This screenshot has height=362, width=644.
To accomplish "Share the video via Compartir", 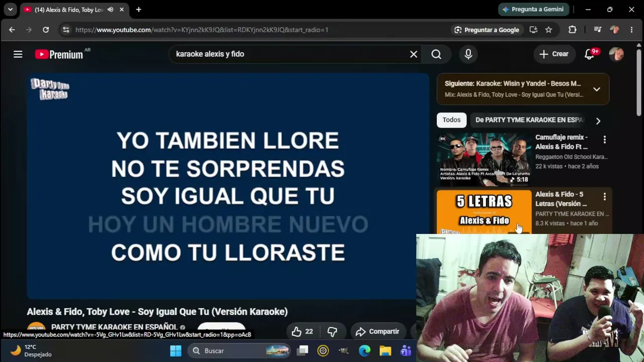I will pyautogui.click(x=378, y=331).
